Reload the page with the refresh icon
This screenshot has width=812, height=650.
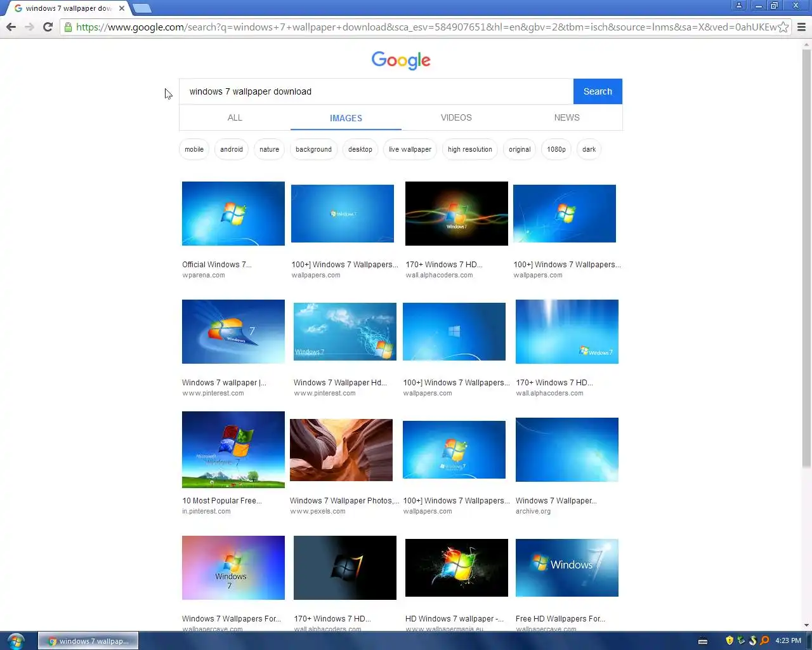pyautogui.click(x=48, y=27)
